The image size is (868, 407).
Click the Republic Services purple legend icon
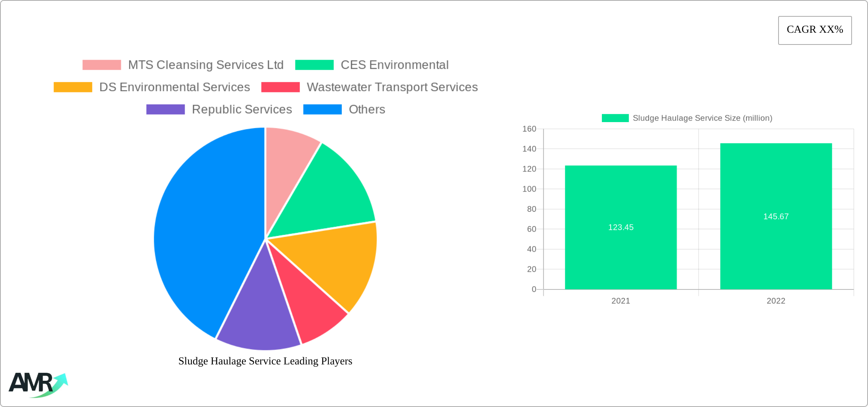[165, 110]
